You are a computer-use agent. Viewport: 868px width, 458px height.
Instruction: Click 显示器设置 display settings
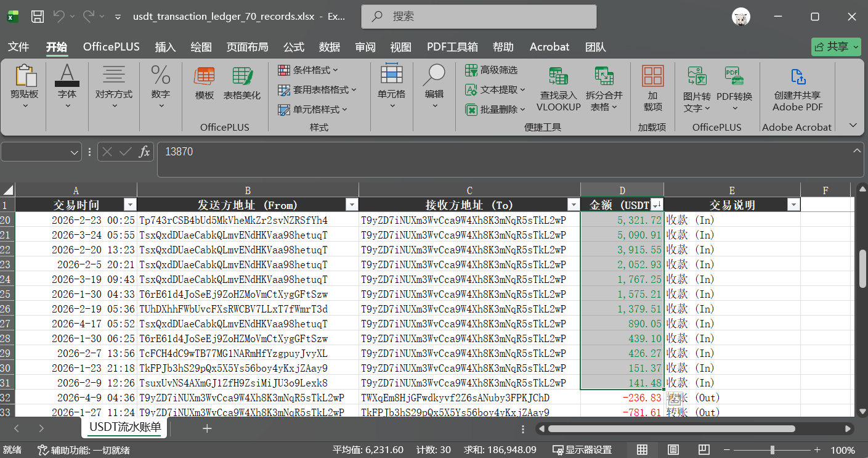point(582,450)
